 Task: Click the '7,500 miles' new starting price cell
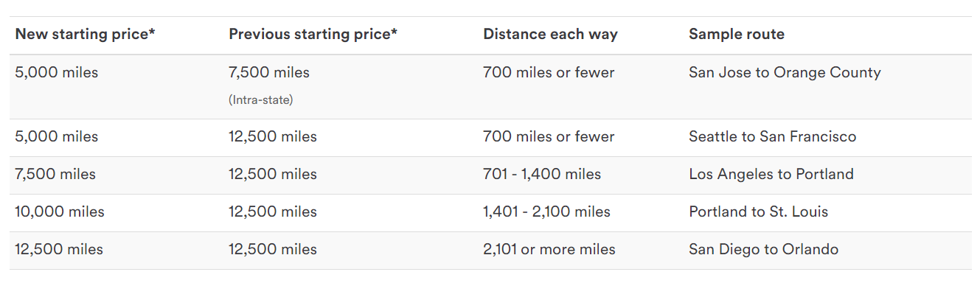[55, 175]
